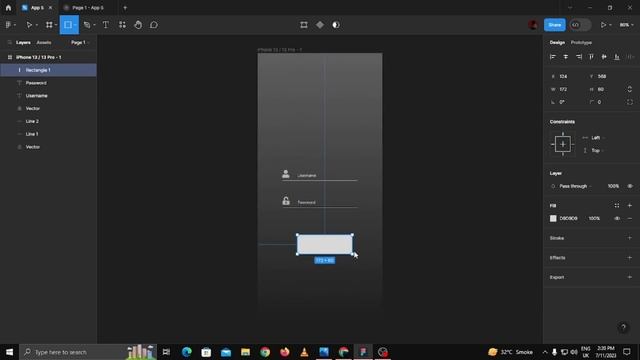Open the Figma main menu

pos(8,25)
